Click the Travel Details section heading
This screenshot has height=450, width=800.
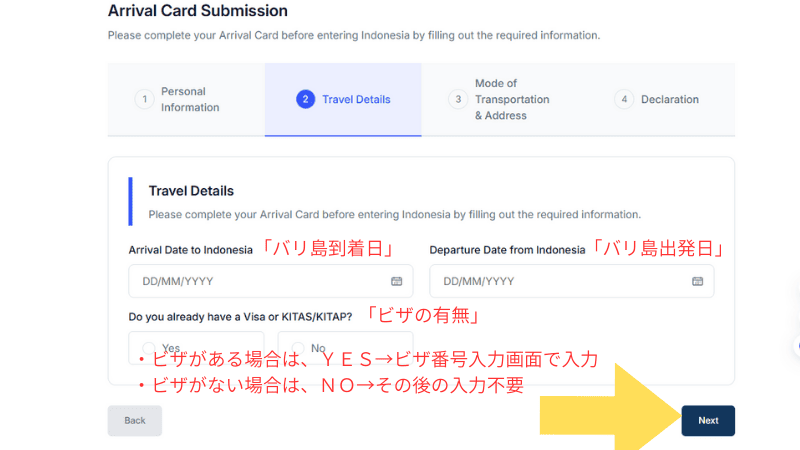pos(191,191)
